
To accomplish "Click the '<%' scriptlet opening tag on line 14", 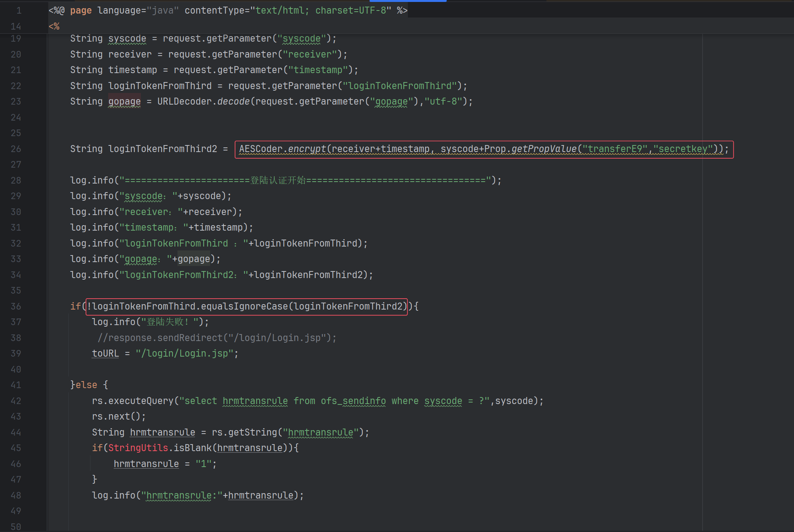I will coord(54,26).
